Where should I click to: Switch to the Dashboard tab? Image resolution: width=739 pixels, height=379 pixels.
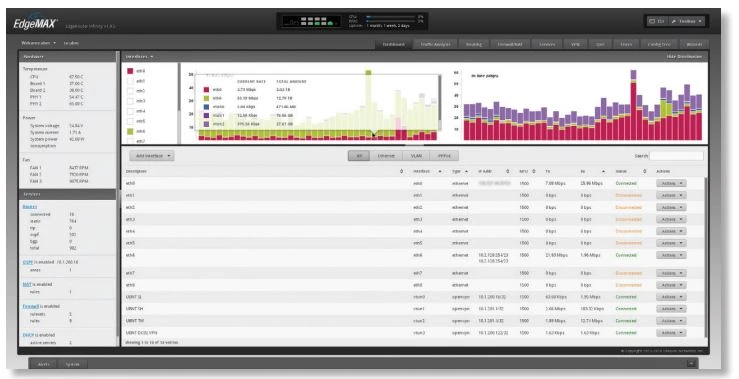tap(394, 44)
